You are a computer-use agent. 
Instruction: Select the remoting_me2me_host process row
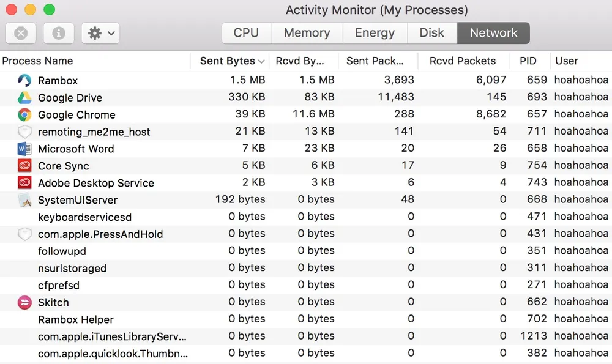(306, 132)
